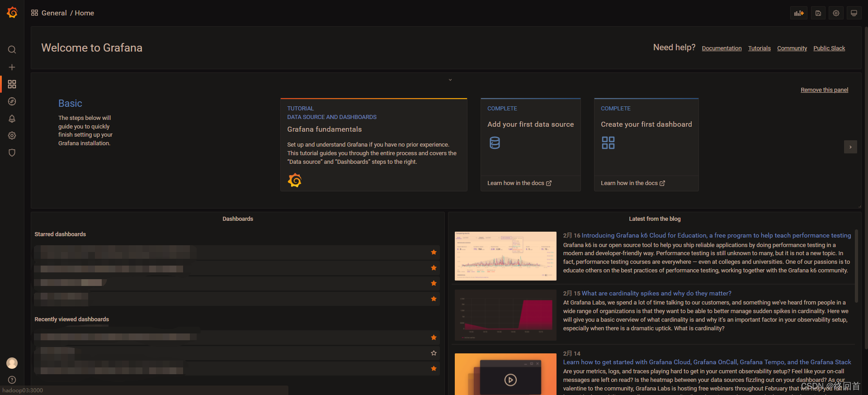Open the Dashboards sidebar icon
Viewport: 868px width, 395px height.
click(x=12, y=84)
